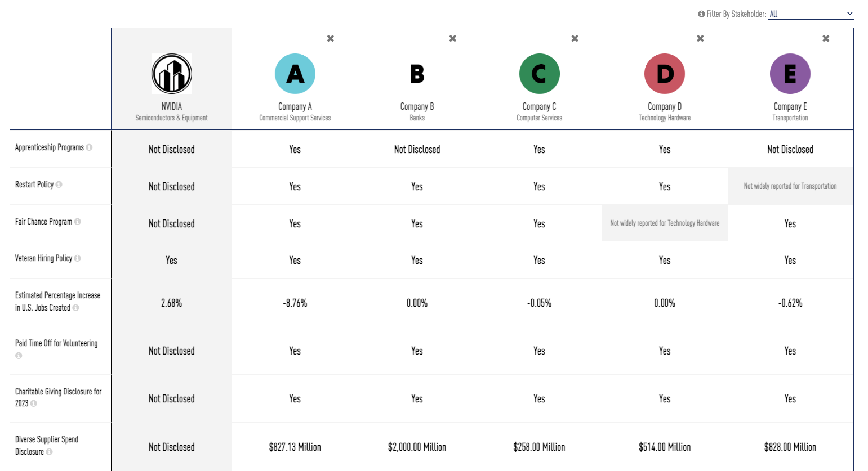This screenshot has width=868, height=471.
Task: Open the Diverse Supplier Spend Disclosure info icon
Action: click(x=50, y=452)
